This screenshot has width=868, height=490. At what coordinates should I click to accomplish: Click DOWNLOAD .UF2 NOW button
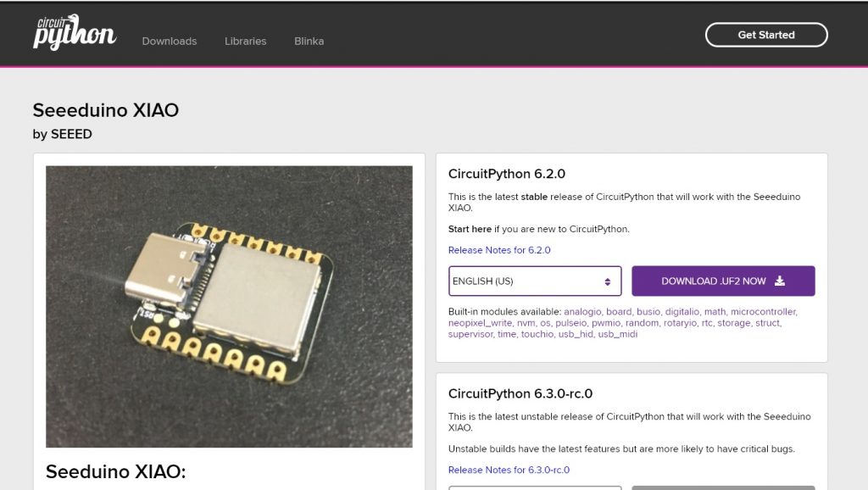[x=723, y=281]
